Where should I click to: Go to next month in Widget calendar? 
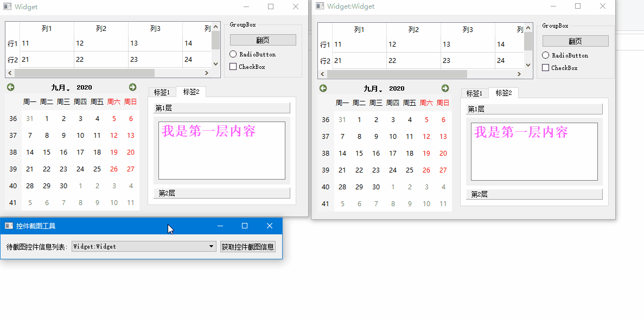tap(133, 87)
